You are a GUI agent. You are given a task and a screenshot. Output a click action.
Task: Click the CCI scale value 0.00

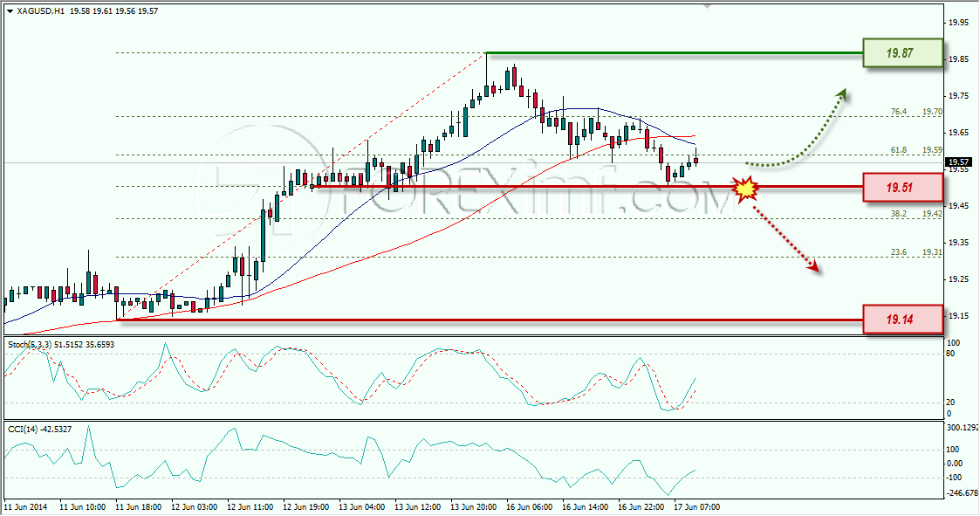[x=955, y=464]
